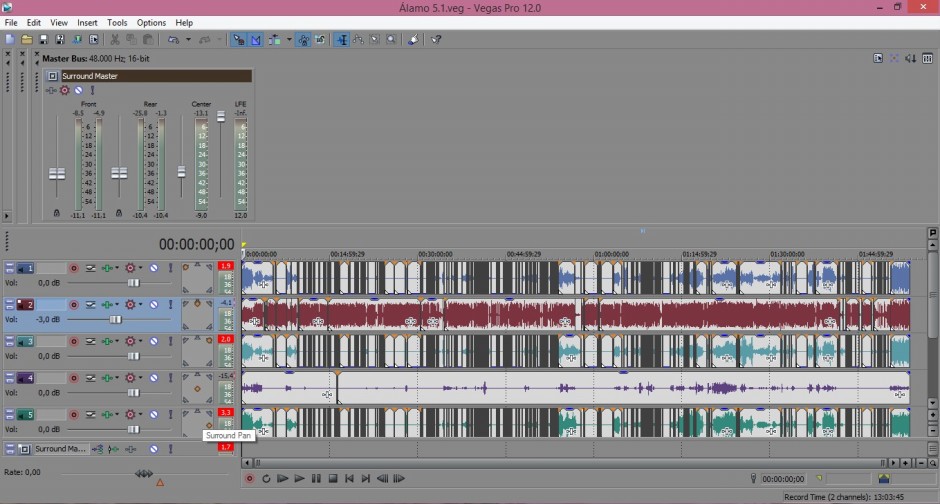This screenshot has height=504, width=940.
Task: Click the mixer downmix output icon
Action: tap(911, 58)
